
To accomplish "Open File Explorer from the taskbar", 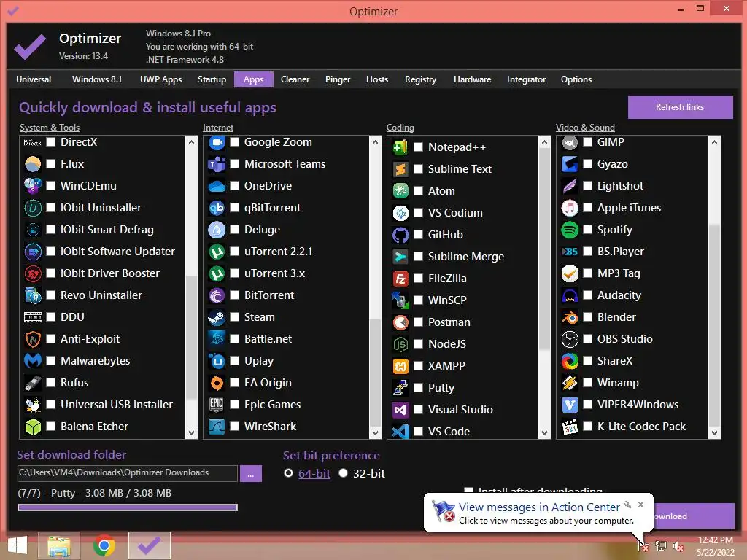I will point(58,545).
